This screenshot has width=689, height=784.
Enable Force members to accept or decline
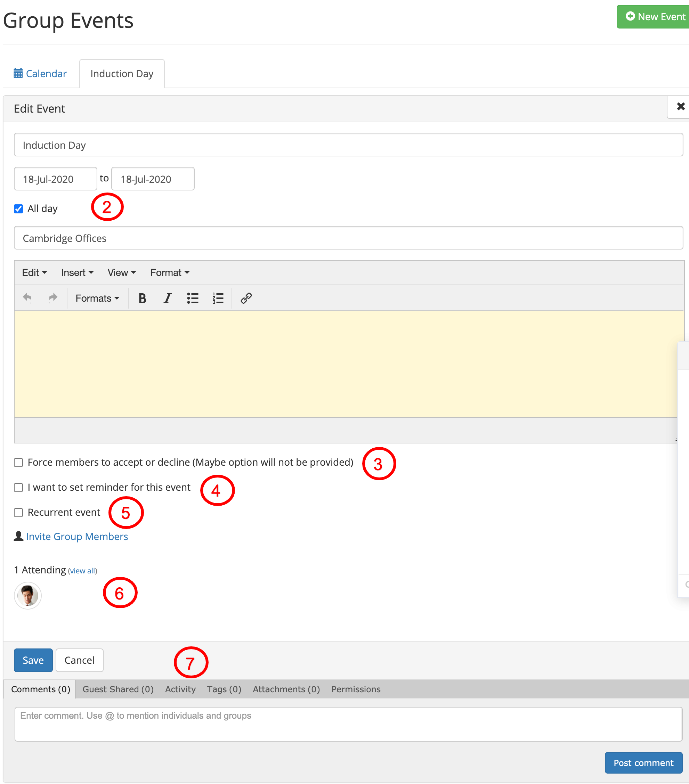point(18,463)
